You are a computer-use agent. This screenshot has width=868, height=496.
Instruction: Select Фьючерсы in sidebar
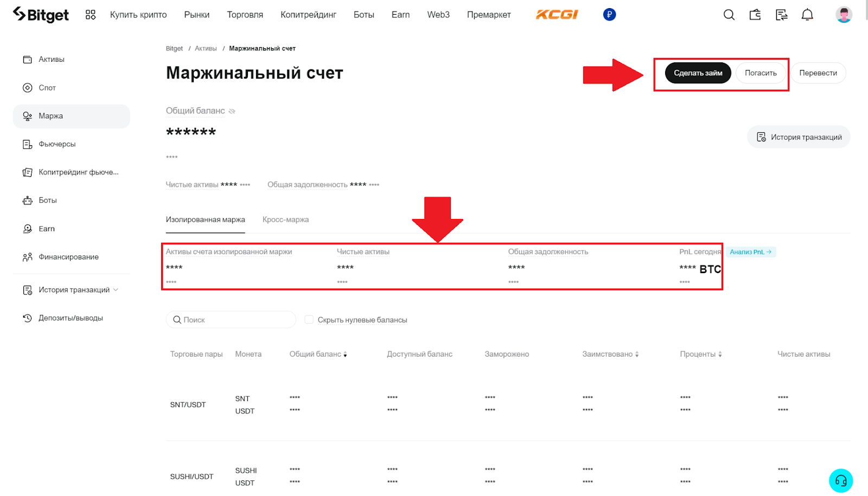(x=72, y=144)
